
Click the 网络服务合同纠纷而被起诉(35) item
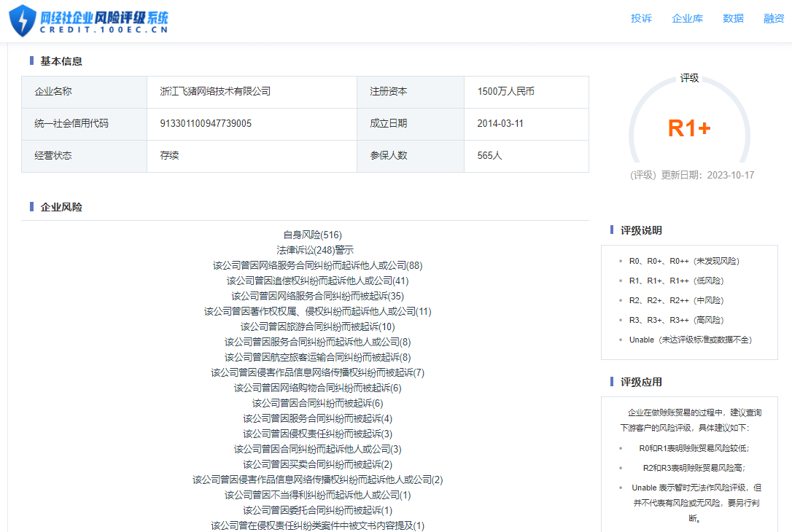point(317,296)
